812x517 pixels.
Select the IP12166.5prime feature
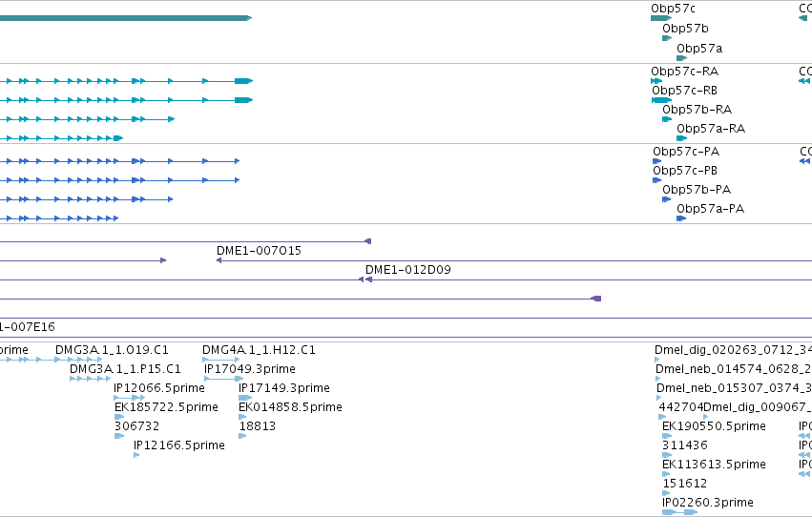click(x=136, y=455)
